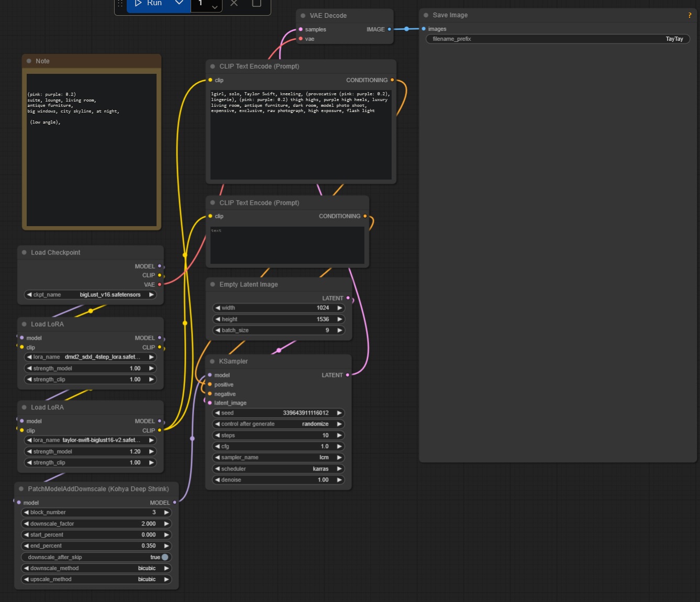The height and width of the screenshot is (602, 700).
Task: Click the cfg value slider in KSampler
Action: [279, 447]
